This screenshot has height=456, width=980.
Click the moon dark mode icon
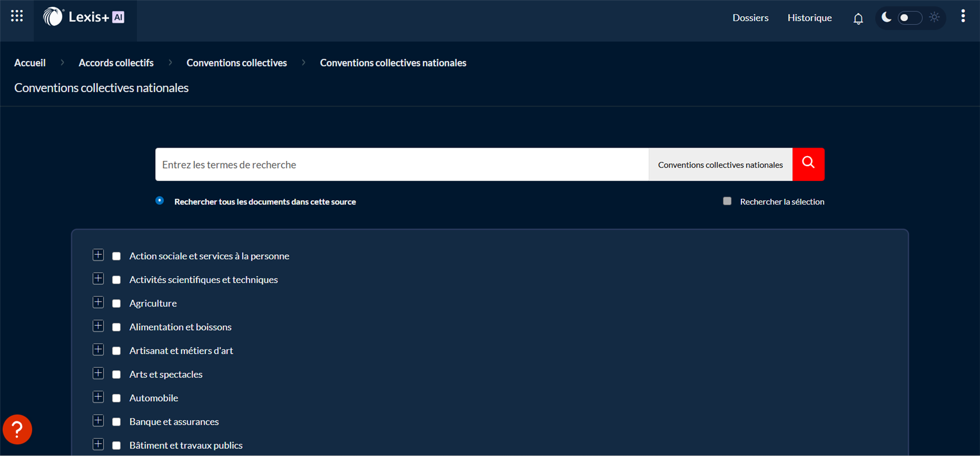tap(886, 17)
